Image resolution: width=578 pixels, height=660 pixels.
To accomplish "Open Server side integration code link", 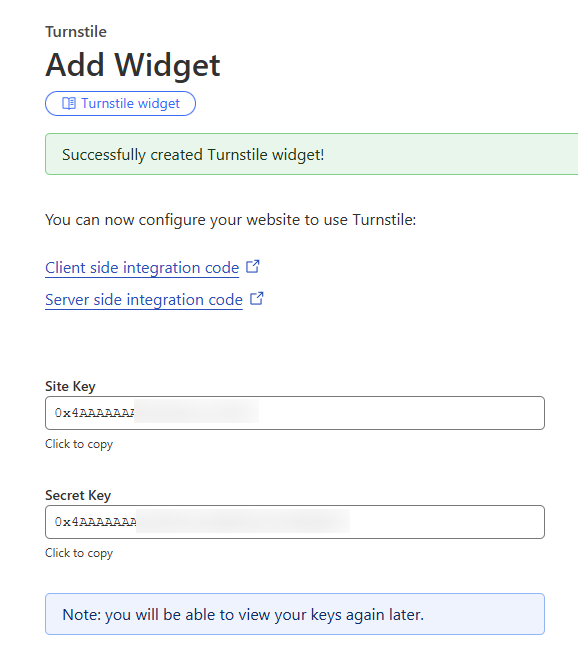I will coord(144,300).
